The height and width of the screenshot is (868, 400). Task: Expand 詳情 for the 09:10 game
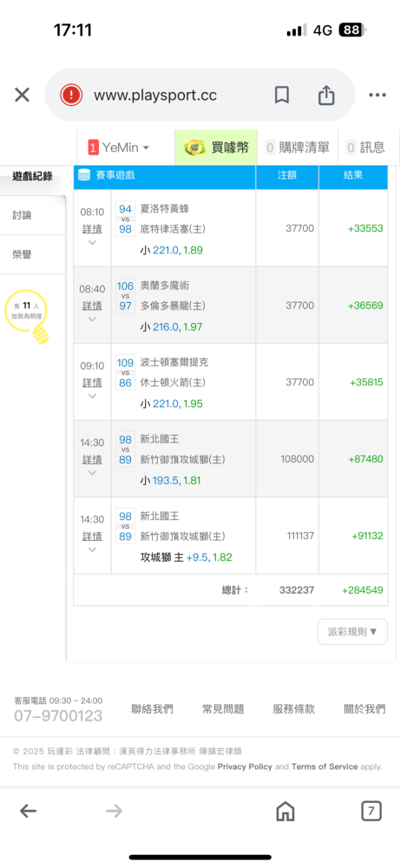click(x=92, y=383)
